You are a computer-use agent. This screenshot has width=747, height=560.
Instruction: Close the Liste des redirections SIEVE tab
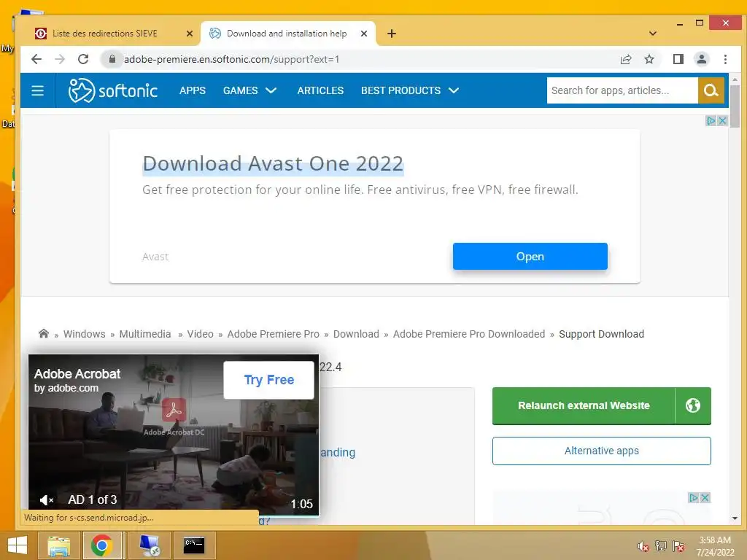point(190,34)
